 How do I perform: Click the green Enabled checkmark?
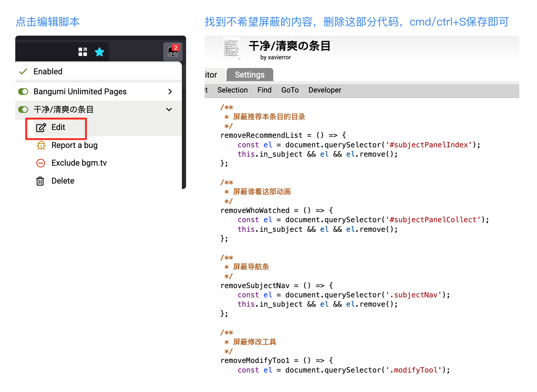click(x=23, y=72)
